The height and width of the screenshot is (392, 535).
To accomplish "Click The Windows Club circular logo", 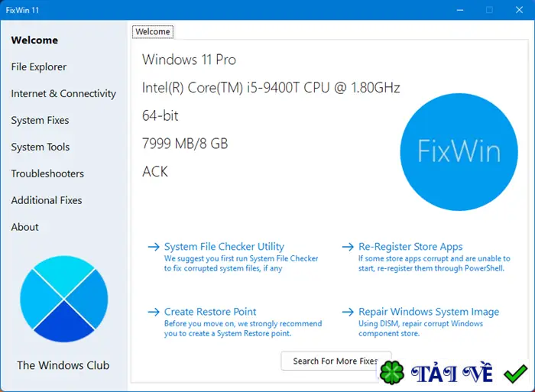I will click(63, 299).
